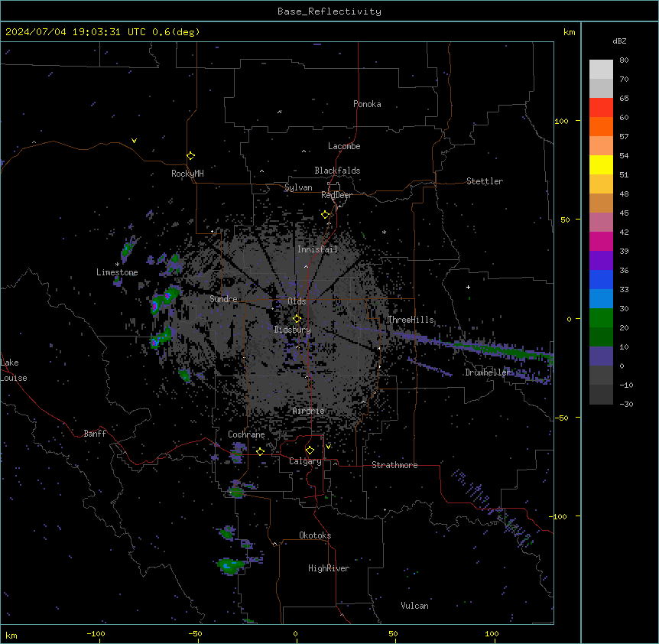
Task: Click the timestamp 2024/07/04 19:03:31 UTC
Action: pos(75,32)
